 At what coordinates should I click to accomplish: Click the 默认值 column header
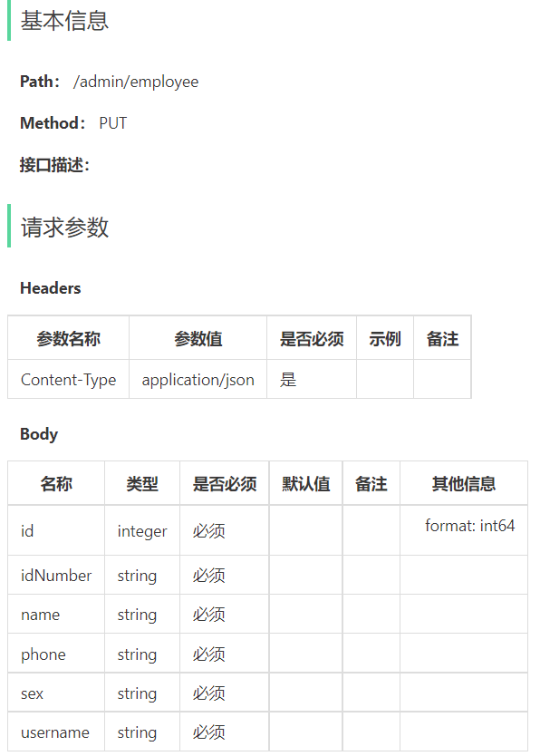point(306,483)
